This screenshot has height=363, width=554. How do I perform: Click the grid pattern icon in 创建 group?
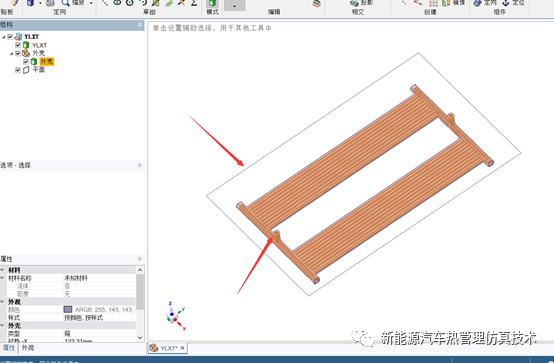point(434,3)
